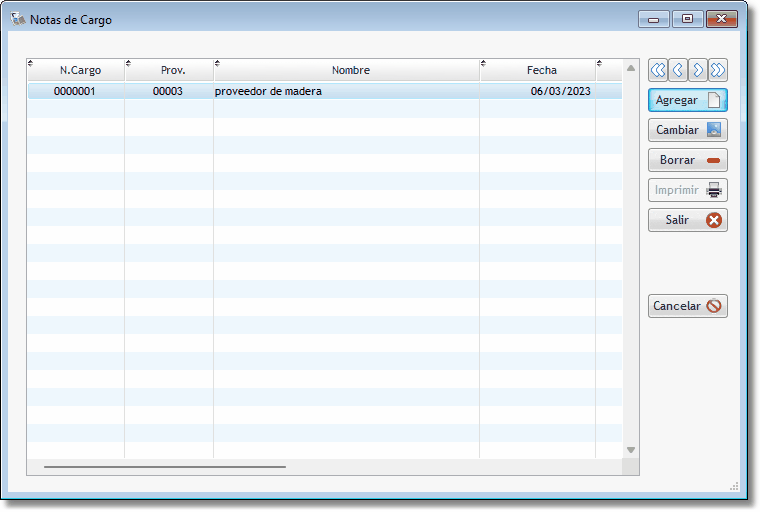This screenshot has height=512, width=760.
Task: Click the Cancelar button
Action: pyautogui.click(x=688, y=306)
